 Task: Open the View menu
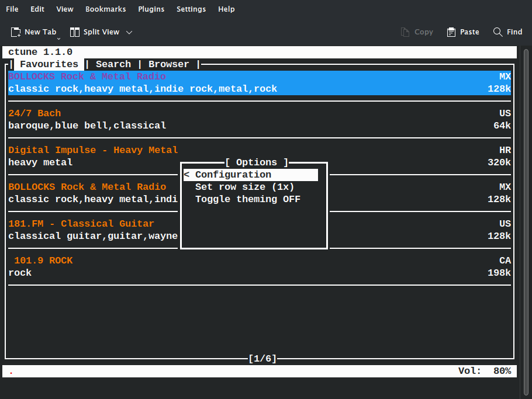tap(65, 9)
